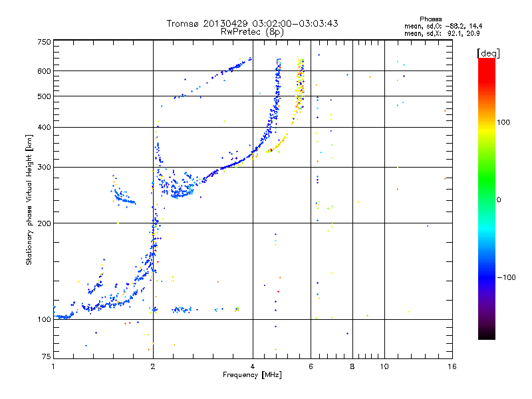Click the "Frequency [MHz]" axis label
Viewport: 532px width, 399px height.
click(x=252, y=375)
